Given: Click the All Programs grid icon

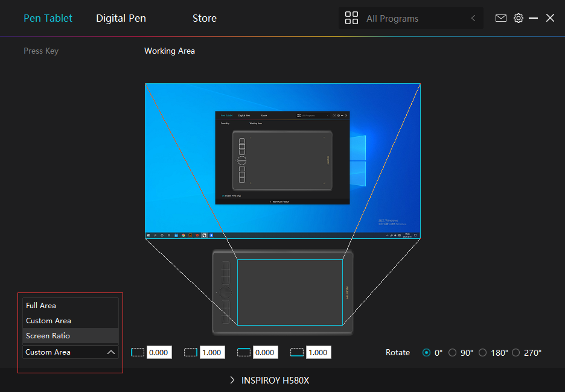Looking at the screenshot, I should [351, 18].
